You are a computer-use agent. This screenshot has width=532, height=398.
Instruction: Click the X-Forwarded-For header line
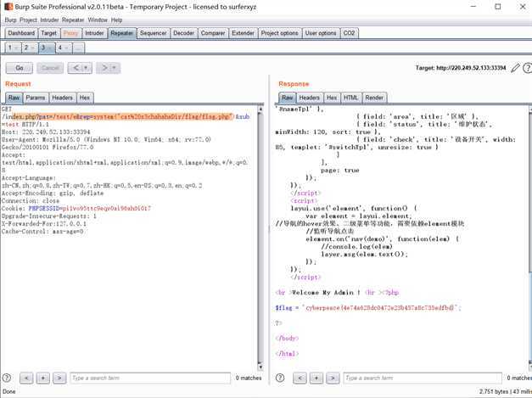point(44,223)
